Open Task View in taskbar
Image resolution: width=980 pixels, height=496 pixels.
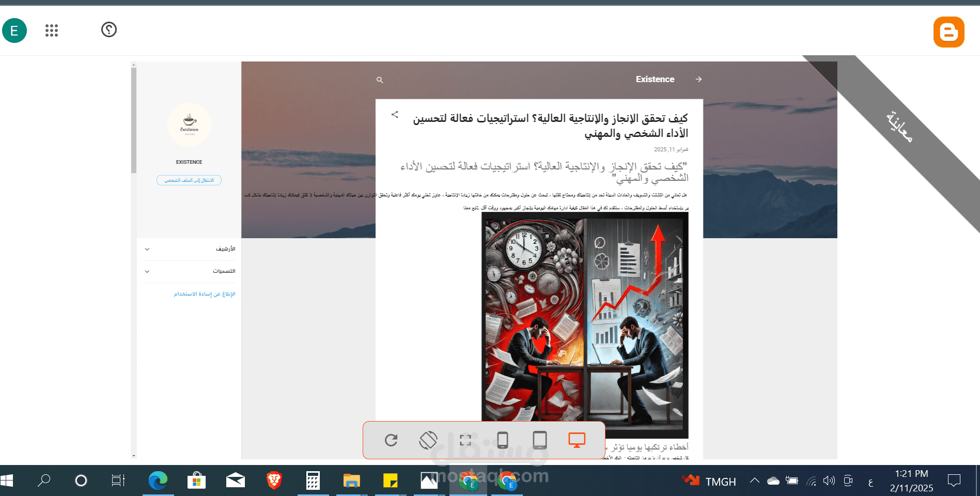click(x=118, y=481)
